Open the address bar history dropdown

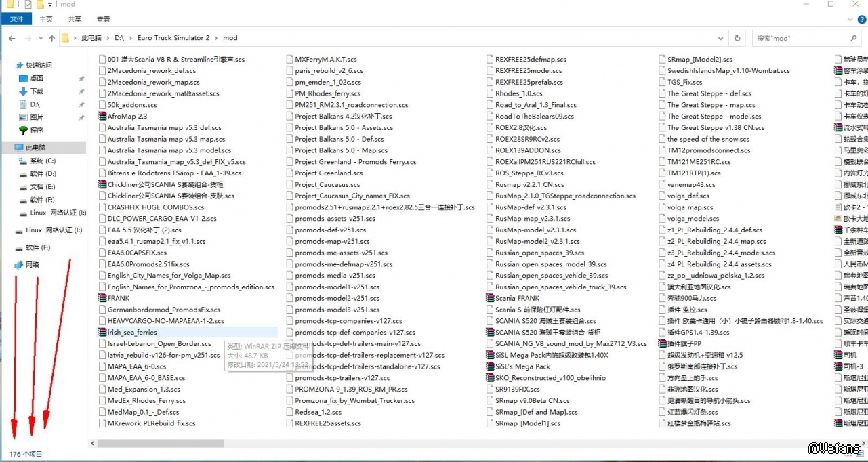tap(721, 39)
